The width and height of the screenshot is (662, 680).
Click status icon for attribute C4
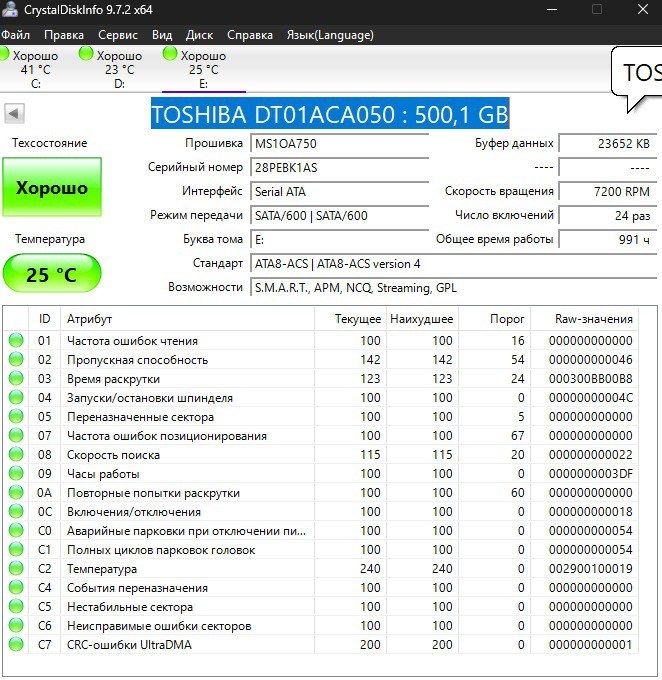tap(16, 588)
